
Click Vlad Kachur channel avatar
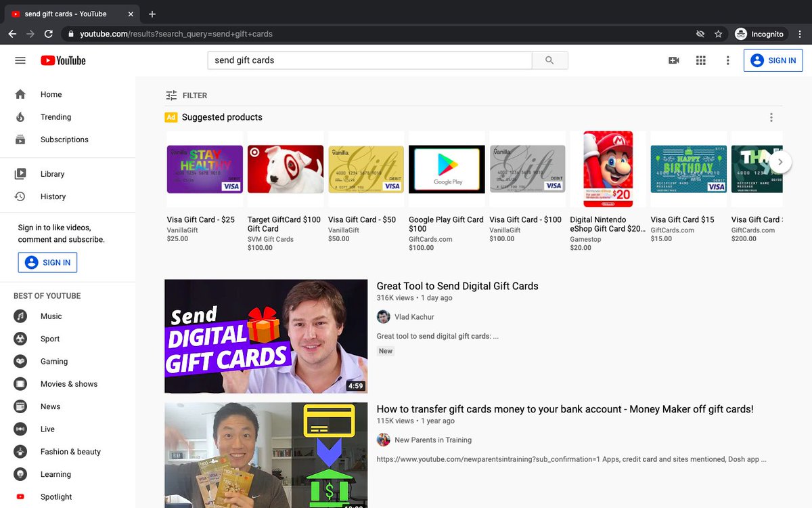[384, 317]
